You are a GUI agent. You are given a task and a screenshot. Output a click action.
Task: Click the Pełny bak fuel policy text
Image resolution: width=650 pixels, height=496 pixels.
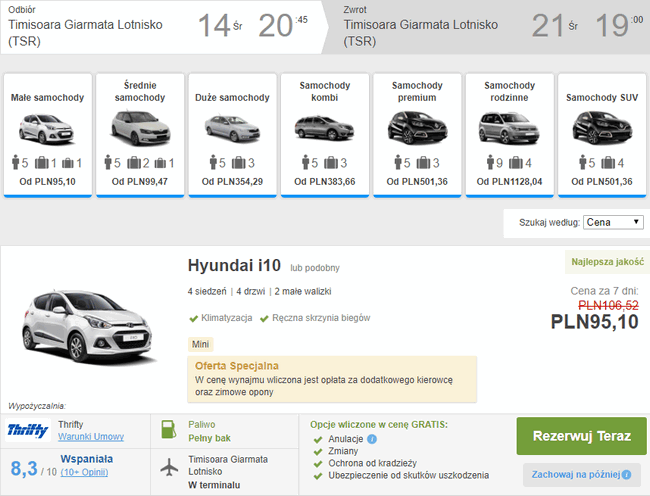(209, 438)
